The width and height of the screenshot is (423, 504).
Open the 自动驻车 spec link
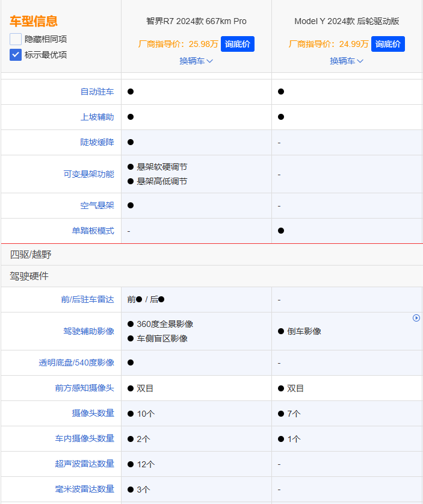click(x=97, y=92)
